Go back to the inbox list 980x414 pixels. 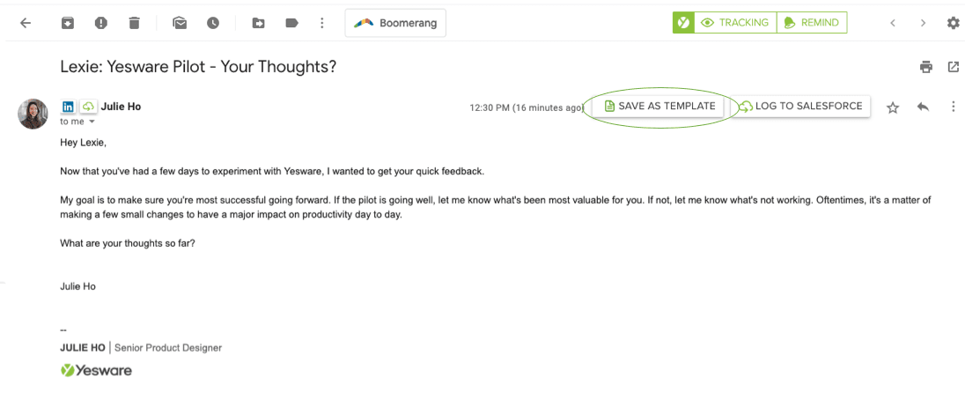point(26,23)
